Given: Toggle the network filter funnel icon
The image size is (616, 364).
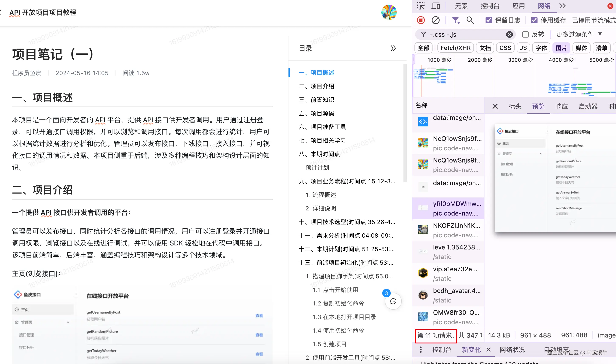Looking at the screenshot, I should (455, 20).
